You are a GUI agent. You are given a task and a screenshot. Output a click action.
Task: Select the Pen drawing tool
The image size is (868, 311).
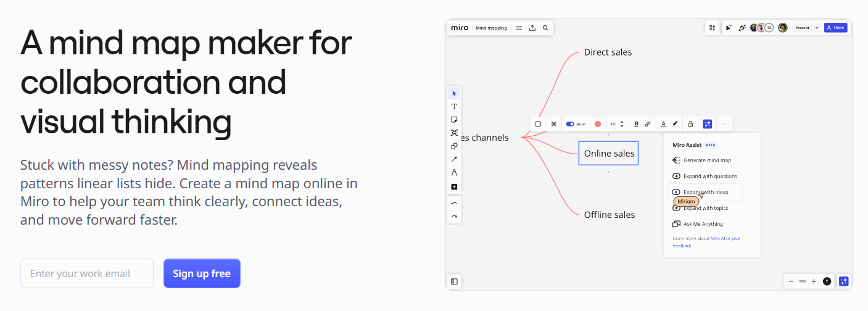[x=454, y=172]
